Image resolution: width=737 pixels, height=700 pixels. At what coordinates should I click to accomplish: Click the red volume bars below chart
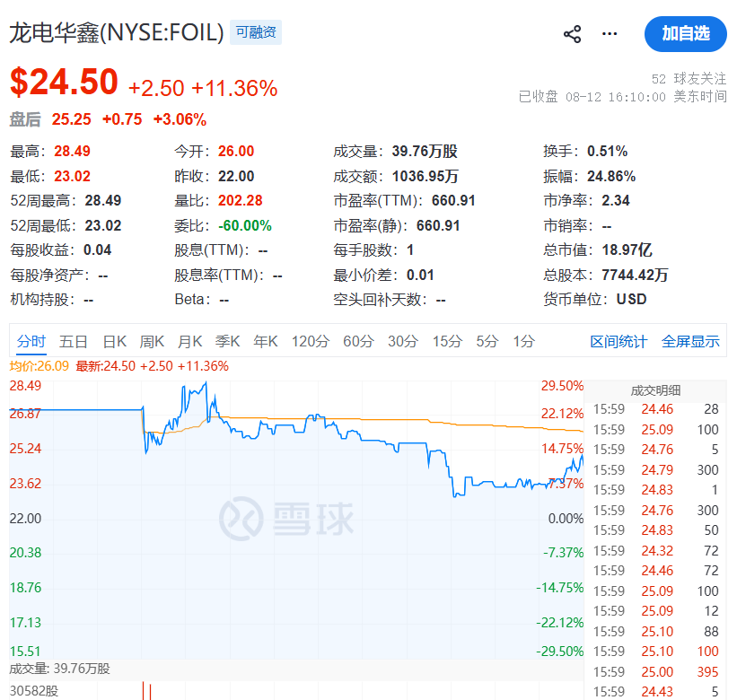point(146,691)
